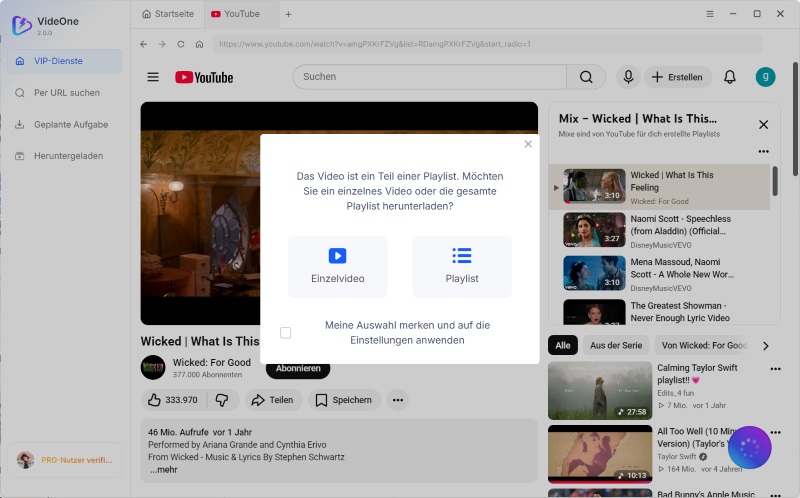Click the main page vertical scrollbar
This screenshot has width=800, height=498.
(x=795, y=119)
